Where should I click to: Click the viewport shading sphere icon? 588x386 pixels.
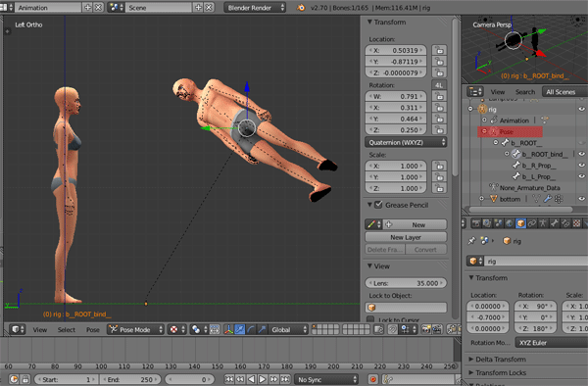(176, 329)
